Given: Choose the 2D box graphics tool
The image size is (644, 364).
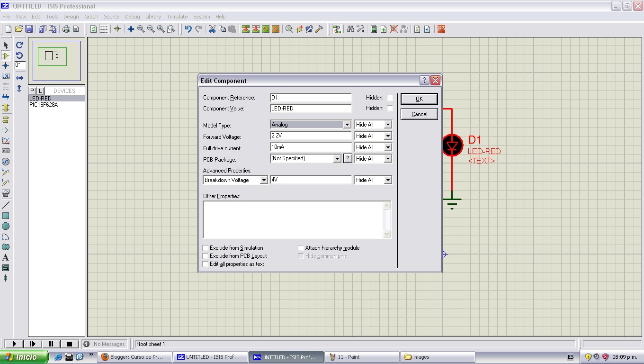Looking at the screenshot, I should (6, 216).
